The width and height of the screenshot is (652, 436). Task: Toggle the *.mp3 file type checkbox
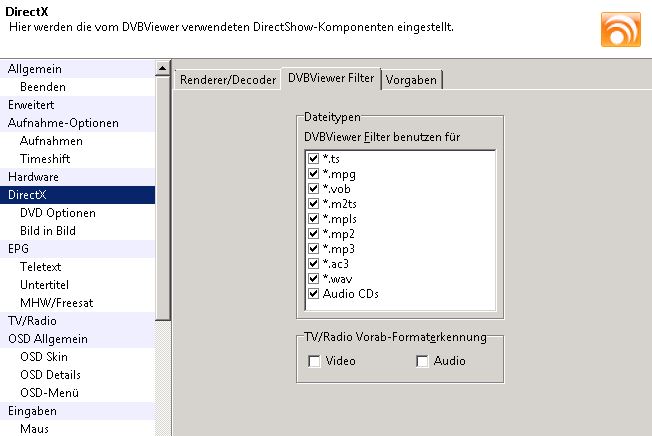point(314,249)
